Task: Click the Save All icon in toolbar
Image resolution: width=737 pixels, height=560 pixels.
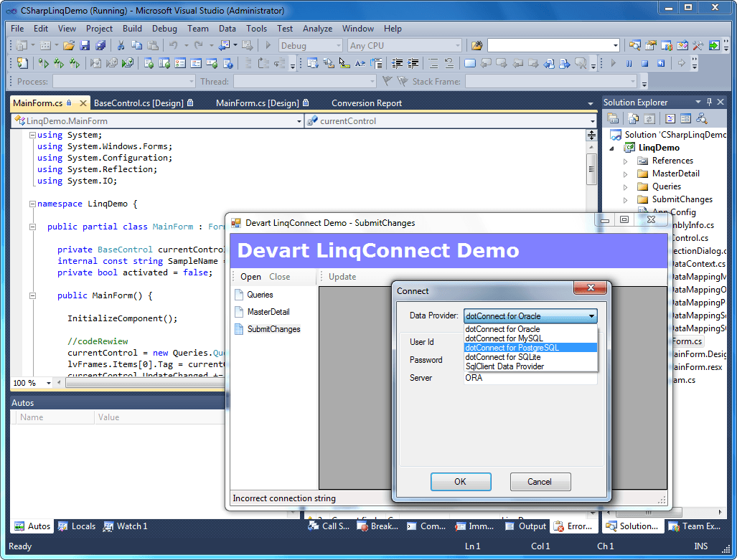Action: tap(100, 46)
